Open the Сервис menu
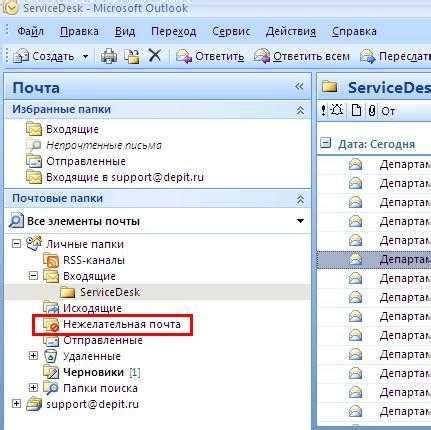This screenshot has width=431, height=430. click(x=231, y=31)
